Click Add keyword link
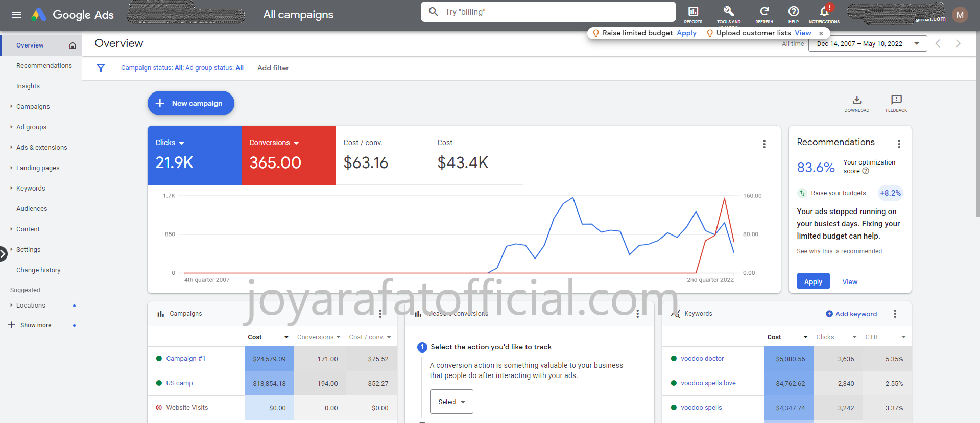The width and height of the screenshot is (980, 423). coord(851,314)
